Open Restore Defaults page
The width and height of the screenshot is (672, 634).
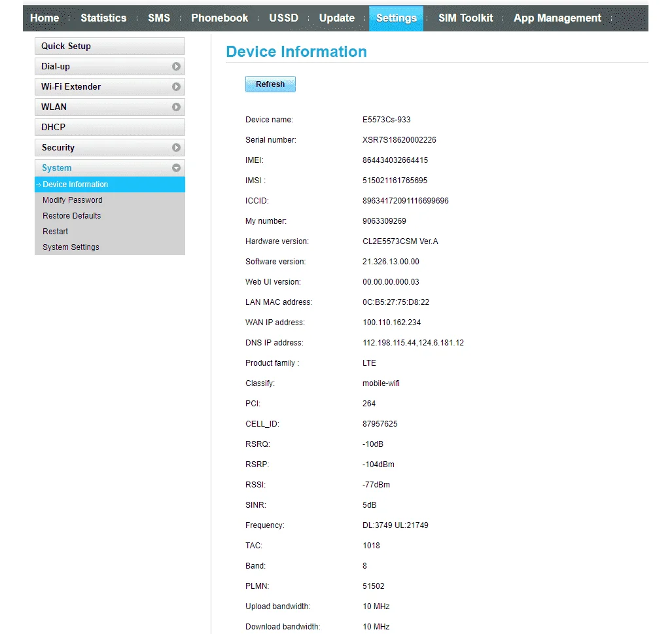[x=71, y=216]
